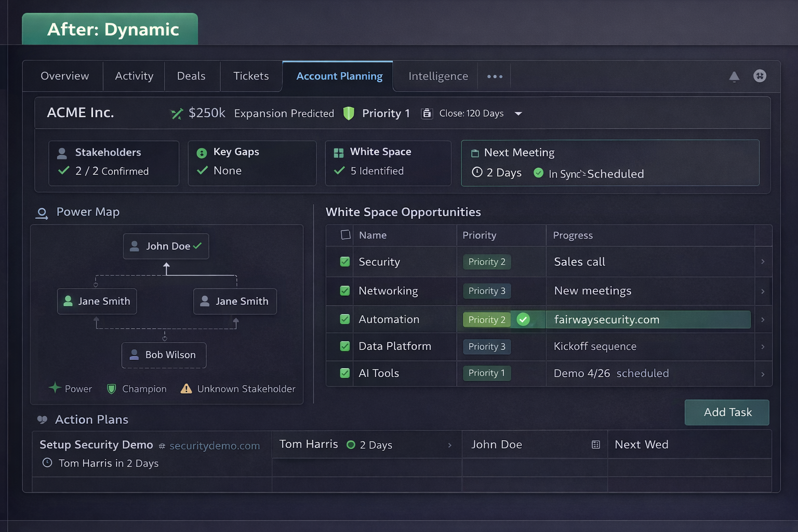Click the Power Map header icon
The image size is (798, 532).
42,213
